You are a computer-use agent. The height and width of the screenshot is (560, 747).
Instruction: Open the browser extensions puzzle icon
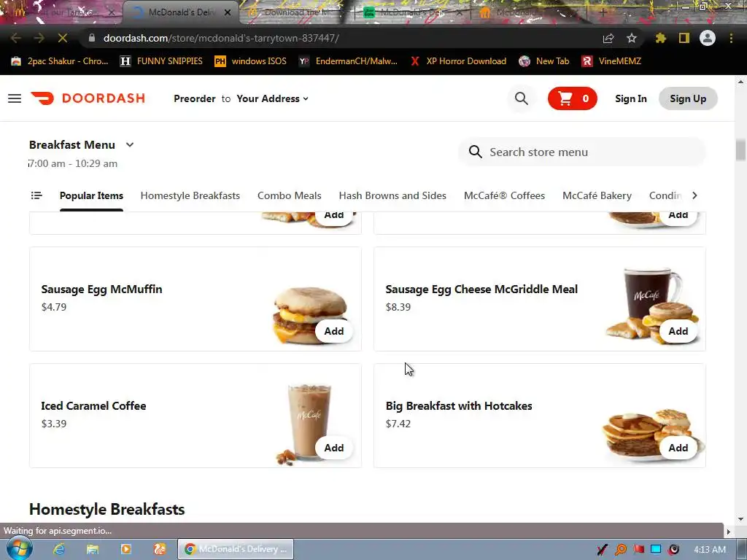point(661,38)
